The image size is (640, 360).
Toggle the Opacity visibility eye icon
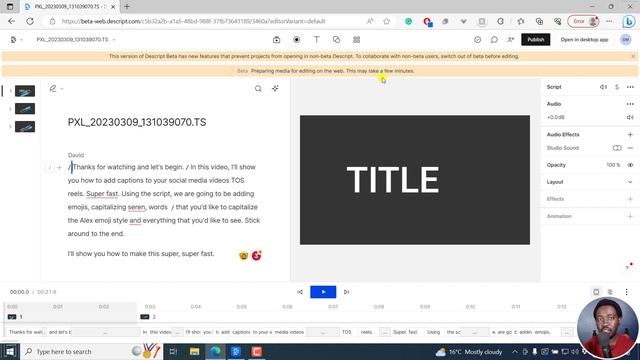630,165
